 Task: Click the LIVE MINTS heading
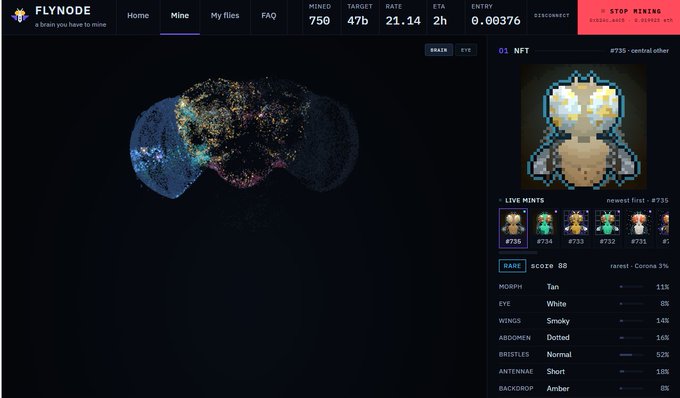pyautogui.click(x=524, y=200)
